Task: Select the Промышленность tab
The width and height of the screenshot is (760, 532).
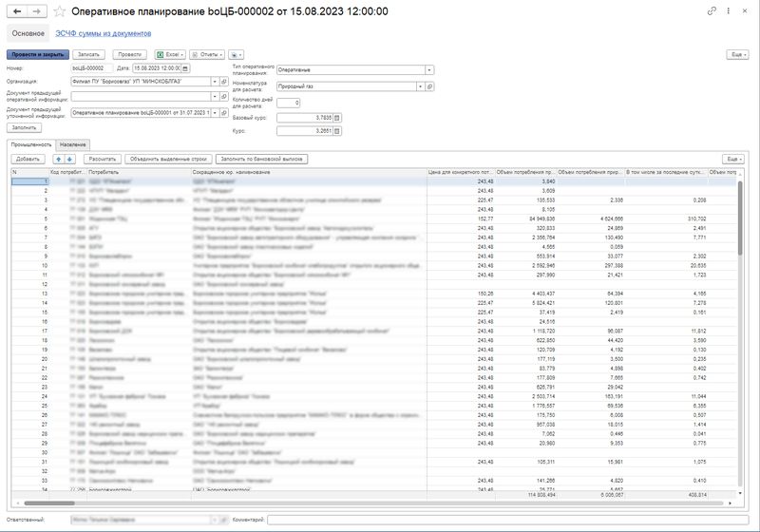Action: pyautogui.click(x=31, y=143)
